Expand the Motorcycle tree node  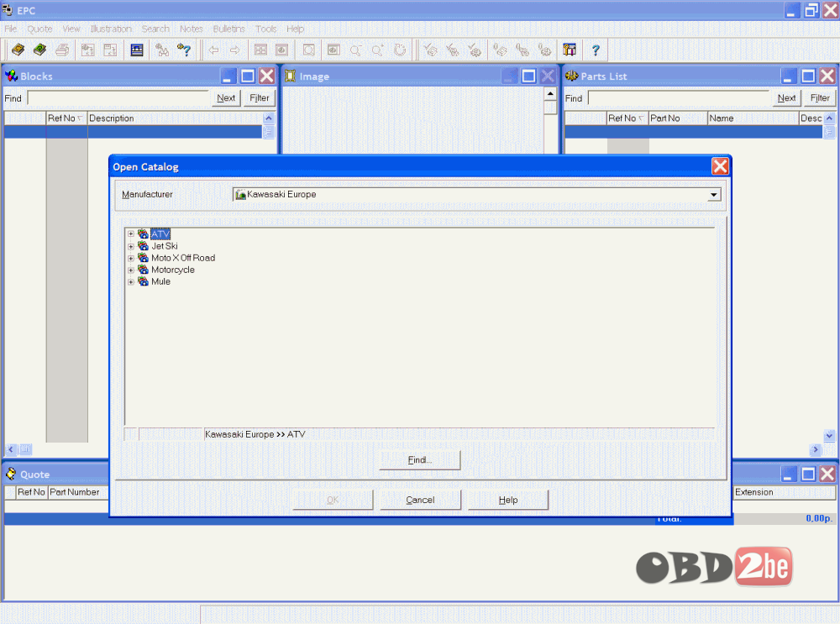(131, 270)
